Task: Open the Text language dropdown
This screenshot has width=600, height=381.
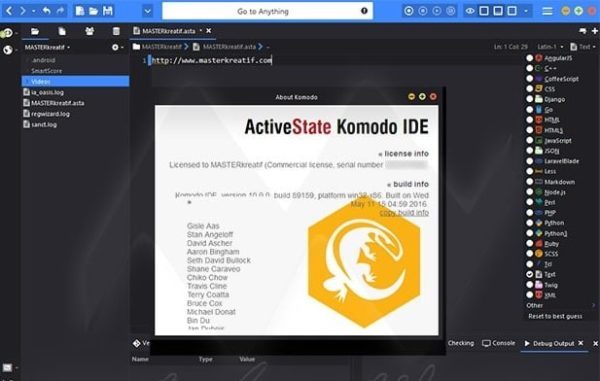Action: [x=583, y=47]
